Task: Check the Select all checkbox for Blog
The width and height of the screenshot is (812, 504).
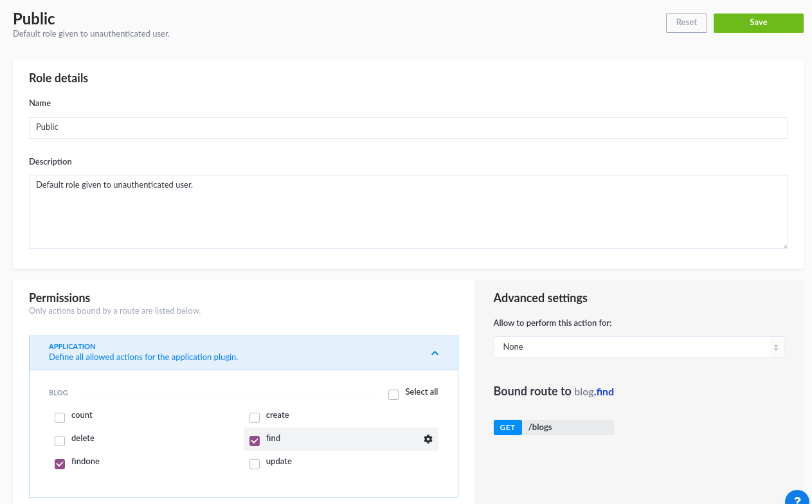Action: [x=393, y=395]
